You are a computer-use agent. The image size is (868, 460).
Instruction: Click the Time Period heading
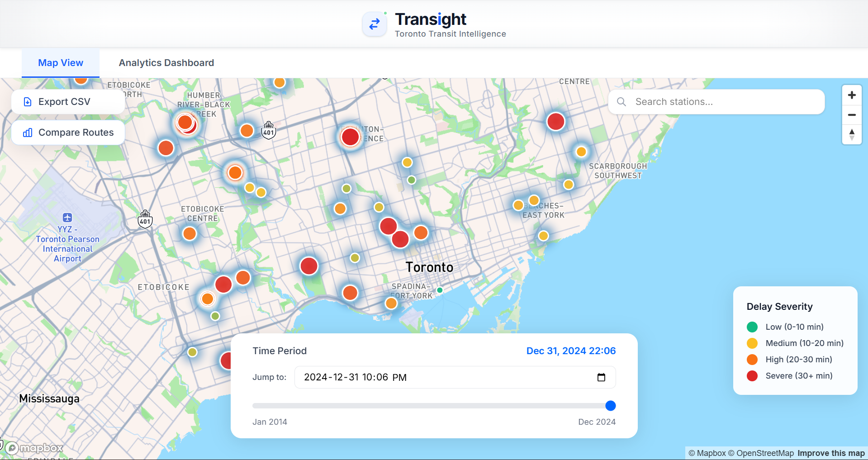(280, 351)
